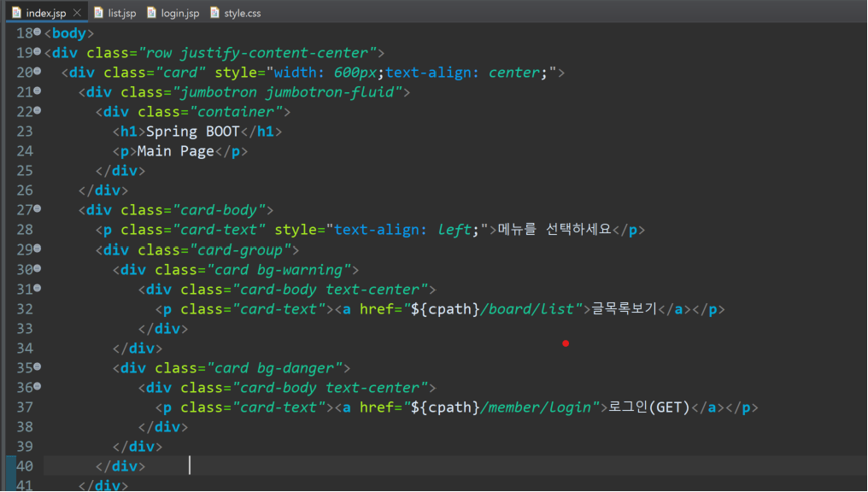868x492 pixels.
Task: Click the 'card bg-danger' class value
Action: click(x=274, y=368)
